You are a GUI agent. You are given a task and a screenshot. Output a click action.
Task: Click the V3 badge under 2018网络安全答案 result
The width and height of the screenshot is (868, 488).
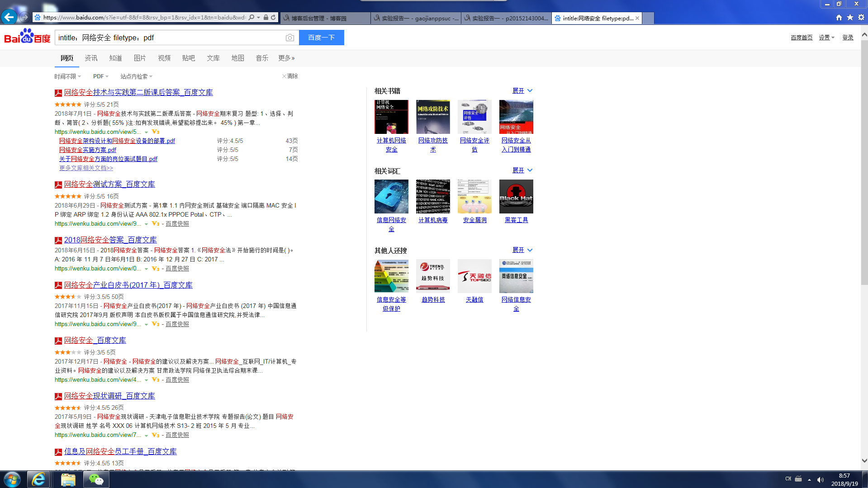(156, 269)
